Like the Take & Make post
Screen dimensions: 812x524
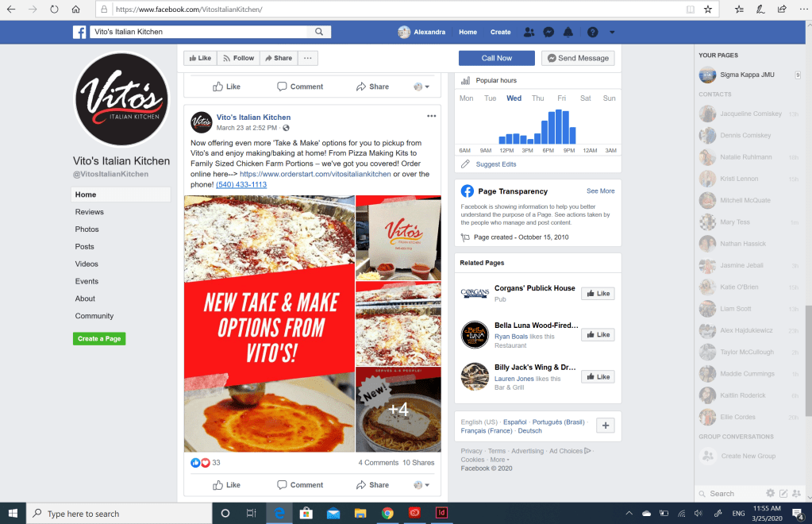[226, 485]
